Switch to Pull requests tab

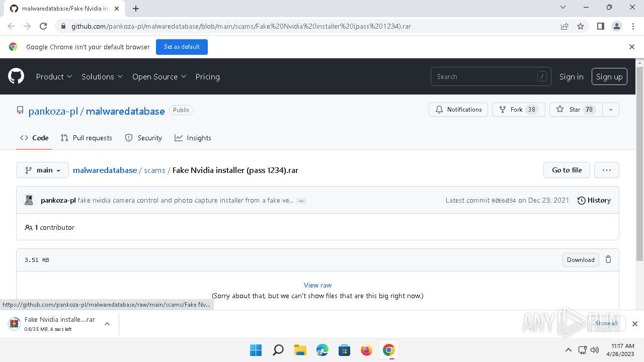pos(86,138)
